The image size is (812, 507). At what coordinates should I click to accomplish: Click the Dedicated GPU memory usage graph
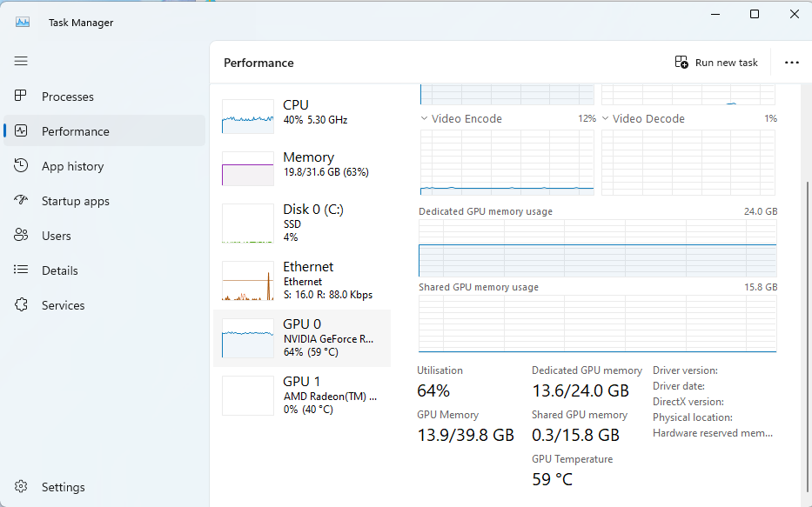(598, 248)
